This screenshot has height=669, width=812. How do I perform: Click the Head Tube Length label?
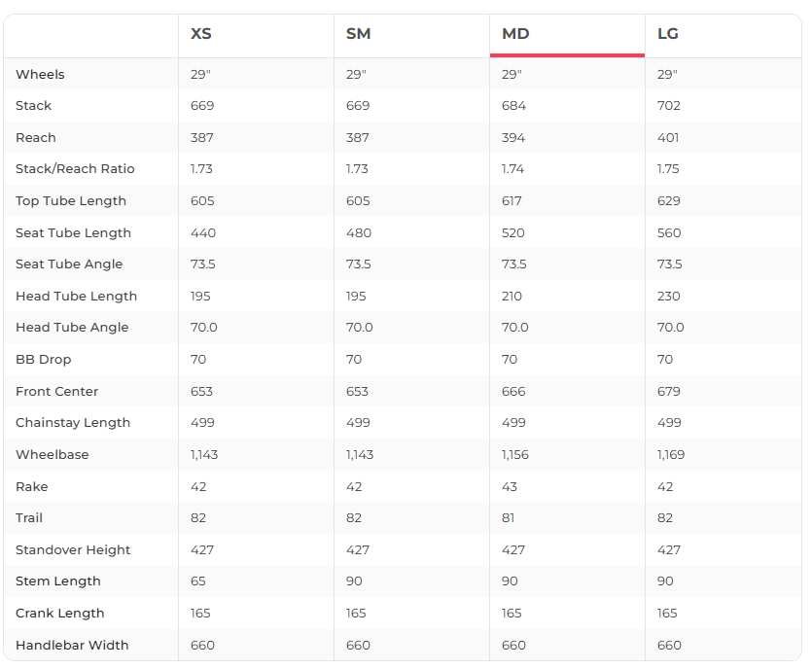(76, 297)
